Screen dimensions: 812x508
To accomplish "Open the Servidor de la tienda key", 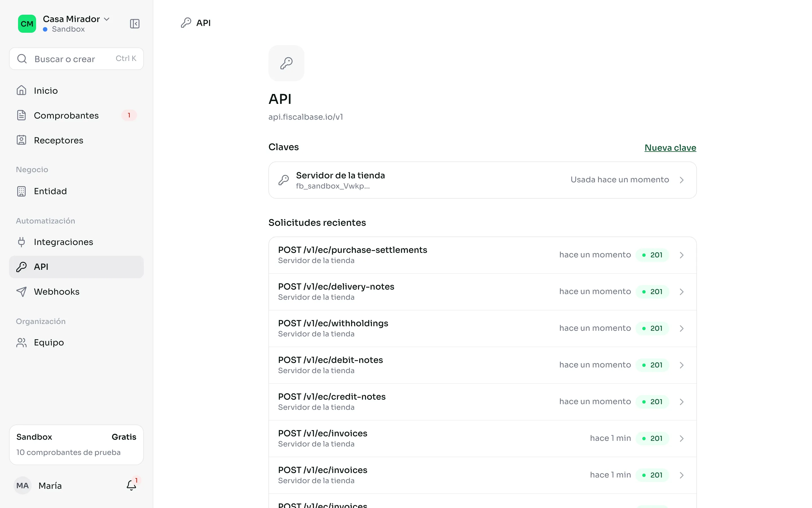I will tap(482, 180).
